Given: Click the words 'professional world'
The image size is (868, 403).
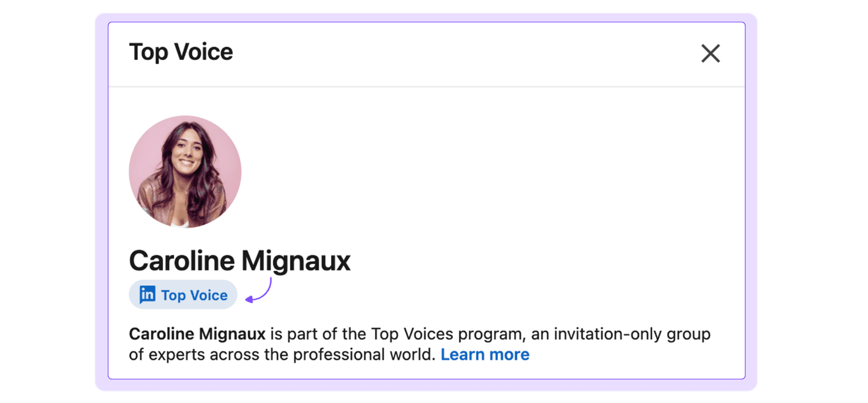Looking at the screenshot, I should pos(364,354).
